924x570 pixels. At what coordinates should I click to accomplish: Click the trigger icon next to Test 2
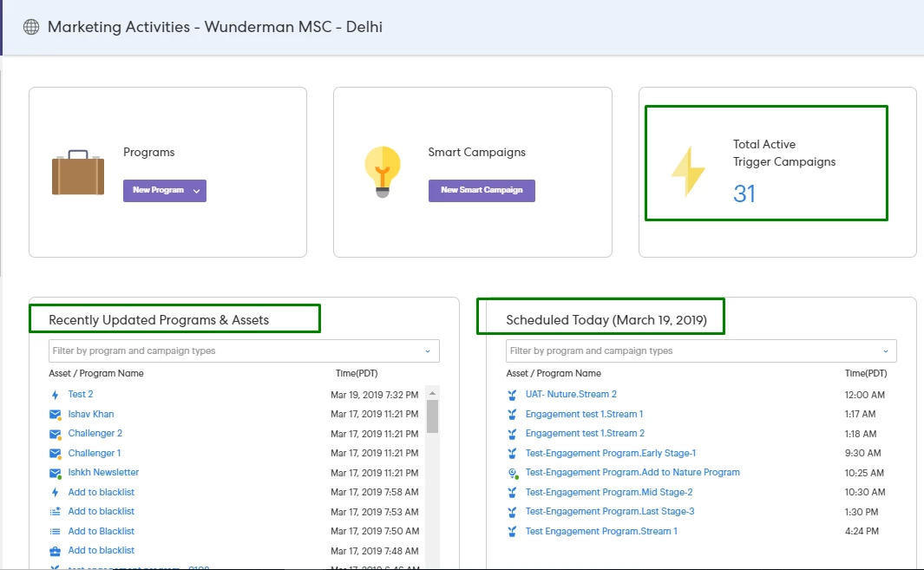pos(55,395)
